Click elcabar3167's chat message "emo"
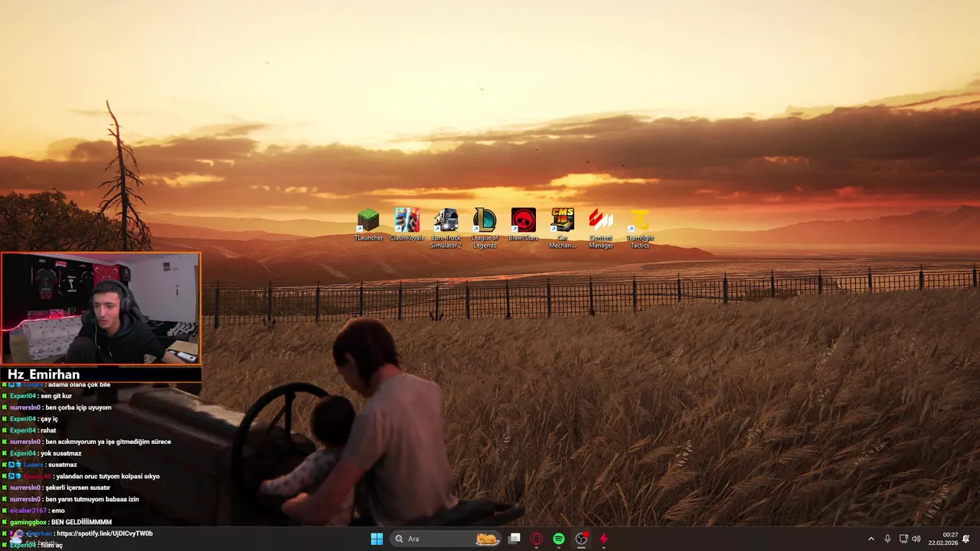This screenshot has width=980, height=551. (x=58, y=510)
